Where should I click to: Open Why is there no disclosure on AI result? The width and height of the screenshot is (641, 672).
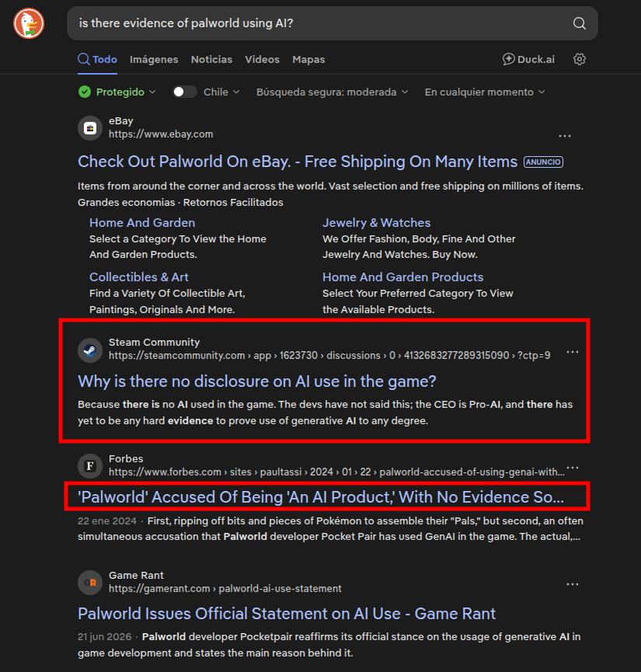[x=257, y=381]
